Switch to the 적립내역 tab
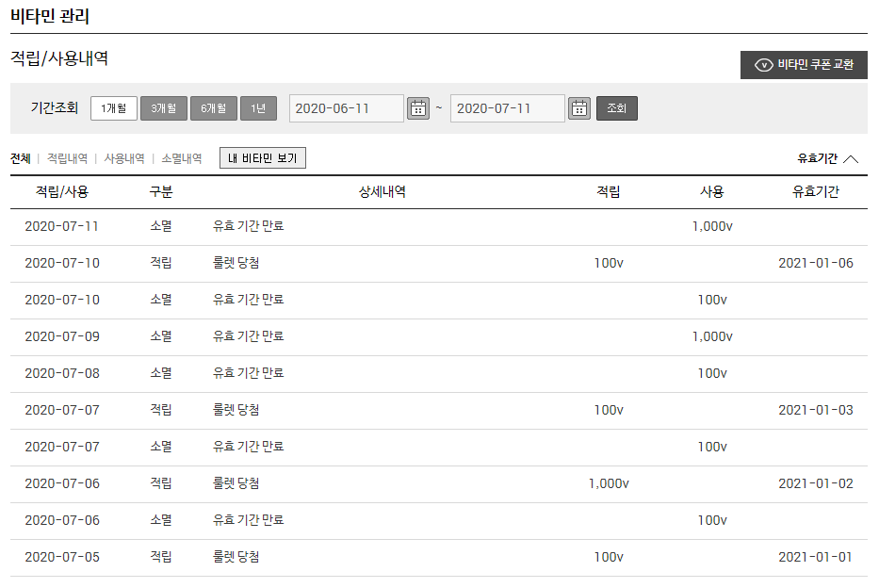This screenshot has width=879, height=588. click(x=67, y=158)
